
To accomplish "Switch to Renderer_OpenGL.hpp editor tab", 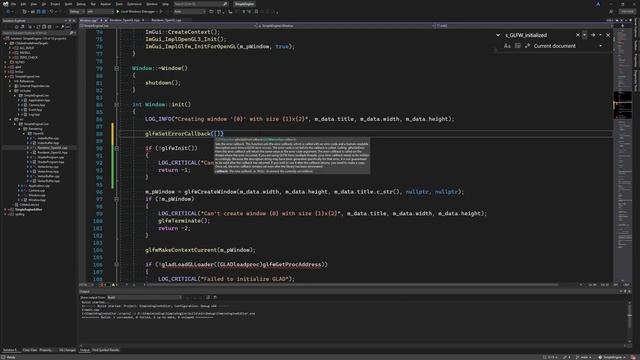I will click(124, 20).
